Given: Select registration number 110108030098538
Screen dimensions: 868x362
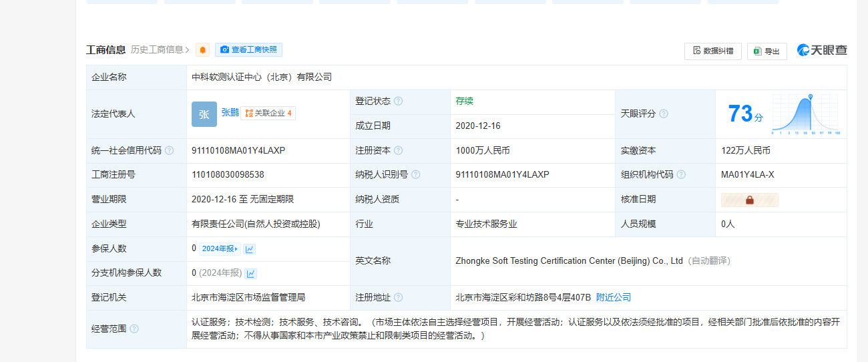Looking at the screenshot, I should pyautogui.click(x=228, y=175).
